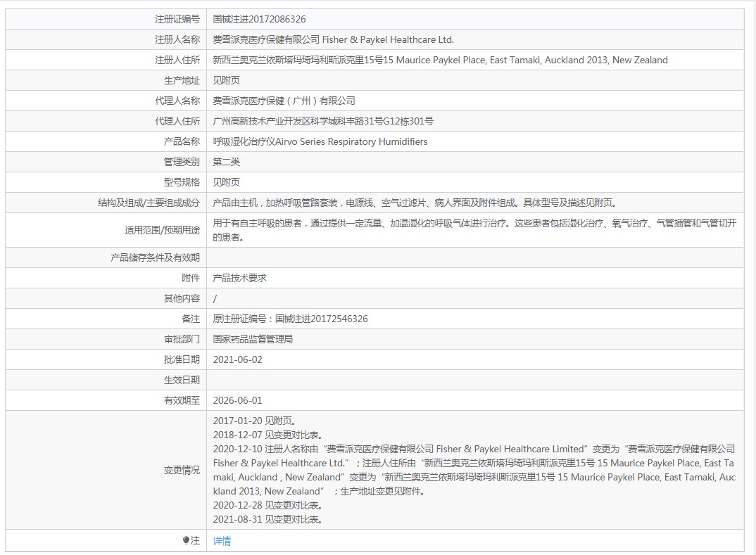Select the structure description starting 产品由主机
756x555 pixels.
(415, 203)
